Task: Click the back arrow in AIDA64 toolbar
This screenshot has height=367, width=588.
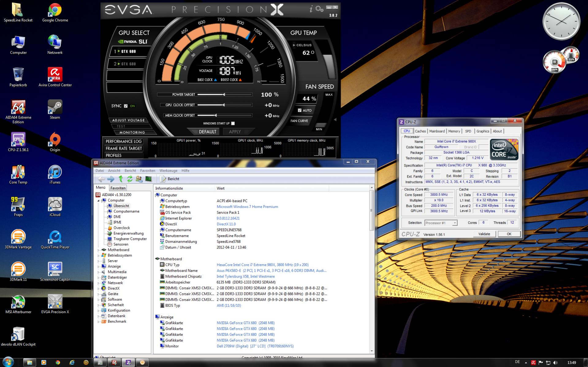Action: click(x=101, y=179)
